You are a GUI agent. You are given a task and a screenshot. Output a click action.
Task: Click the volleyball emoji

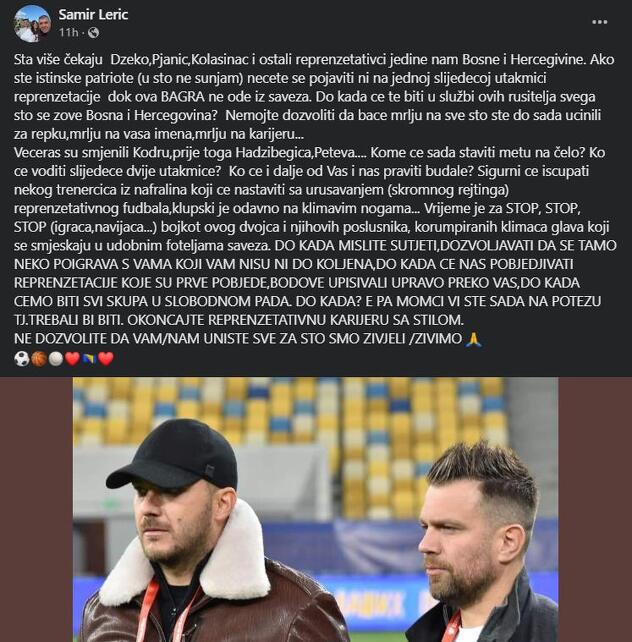click(x=56, y=359)
